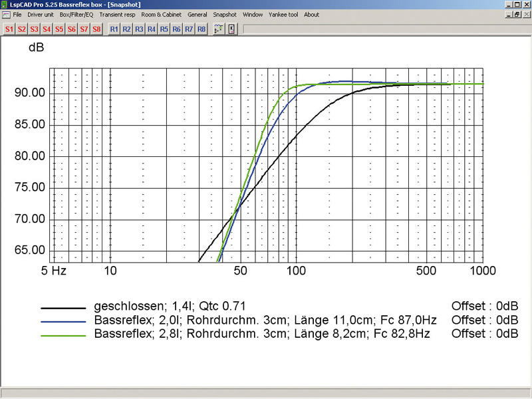Image resolution: width=532 pixels, height=399 pixels.
Task: Open the General menu
Action: (198, 15)
